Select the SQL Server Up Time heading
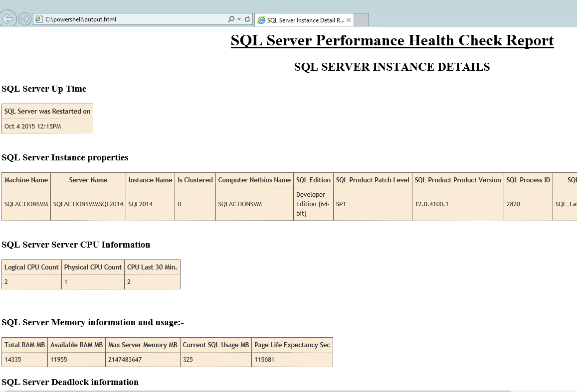577x392 pixels. (x=44, y=89)
